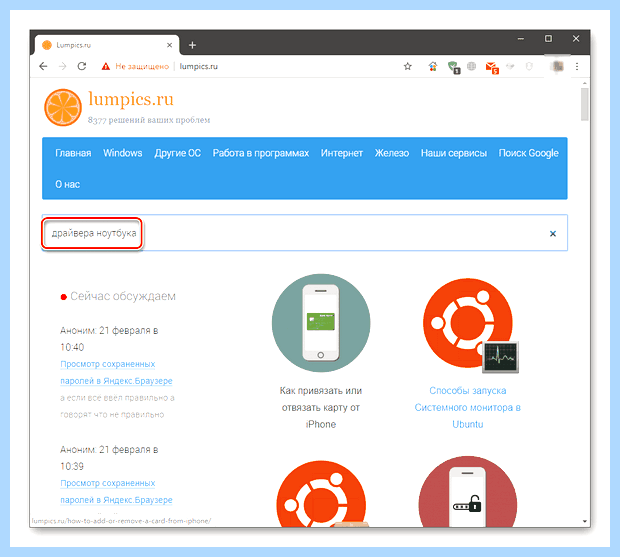Click the vertical scrollbar thumb
The image size is (620, 557).
coord(584,104)
